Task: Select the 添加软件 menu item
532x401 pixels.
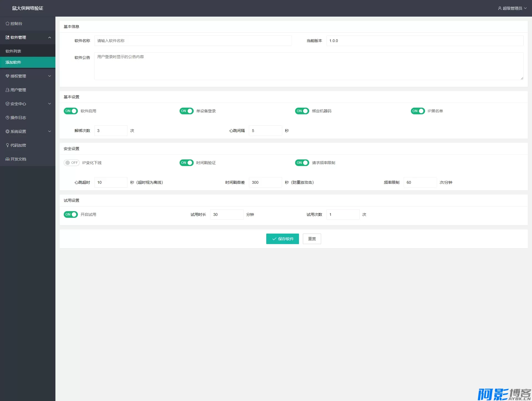Action: pyautogui.click(x=13, y=62)
